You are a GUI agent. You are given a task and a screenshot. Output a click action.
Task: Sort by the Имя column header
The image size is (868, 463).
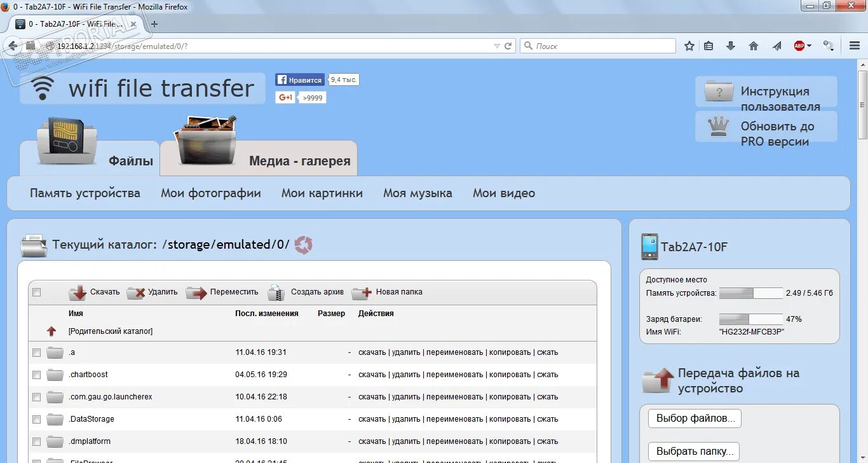point(76,314)
